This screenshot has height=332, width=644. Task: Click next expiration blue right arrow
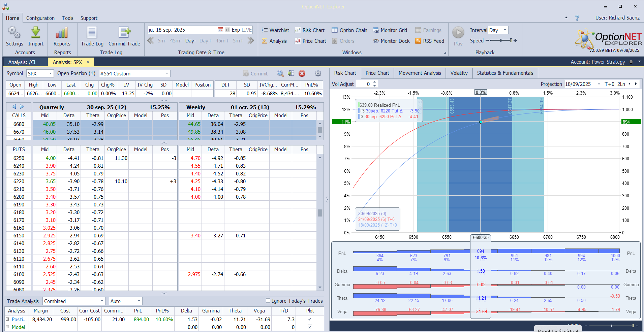[x=22, y=107]
